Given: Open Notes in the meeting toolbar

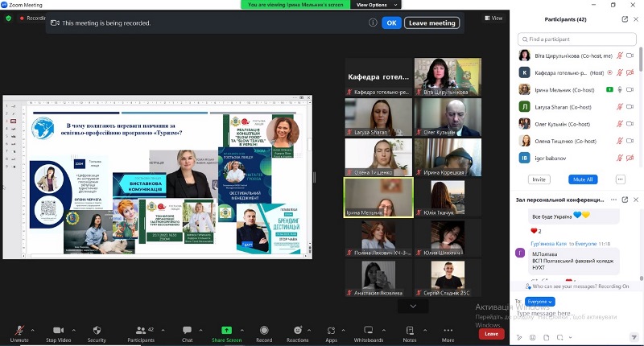Looking at the screenshot, I should [410, 334].
